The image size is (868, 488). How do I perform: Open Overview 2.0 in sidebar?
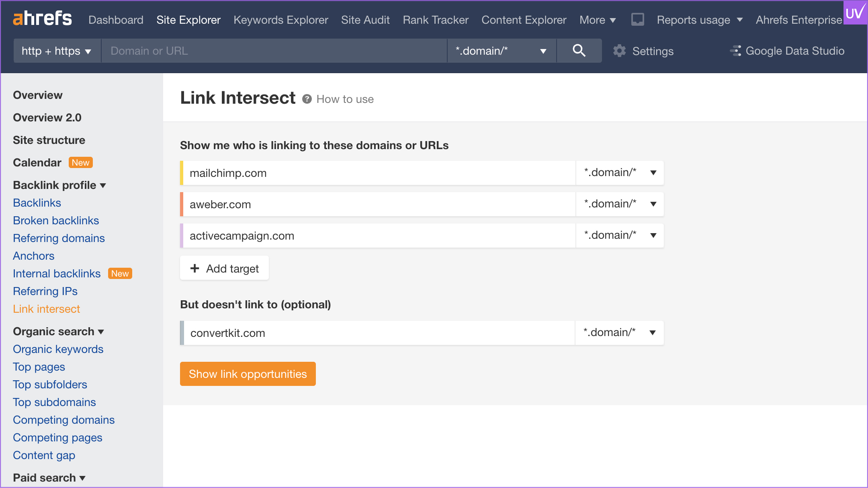click(x=47, y=117)
